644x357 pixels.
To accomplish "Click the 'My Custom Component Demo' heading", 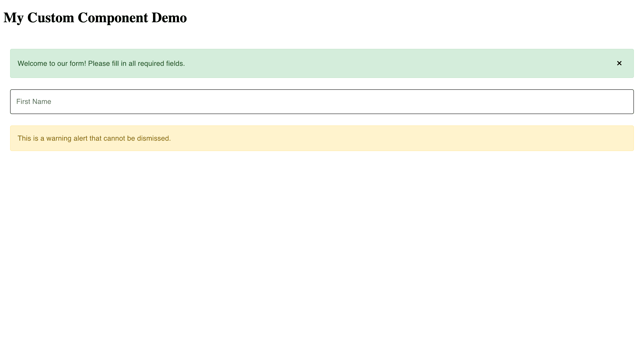I will click(x=95, y=18).
